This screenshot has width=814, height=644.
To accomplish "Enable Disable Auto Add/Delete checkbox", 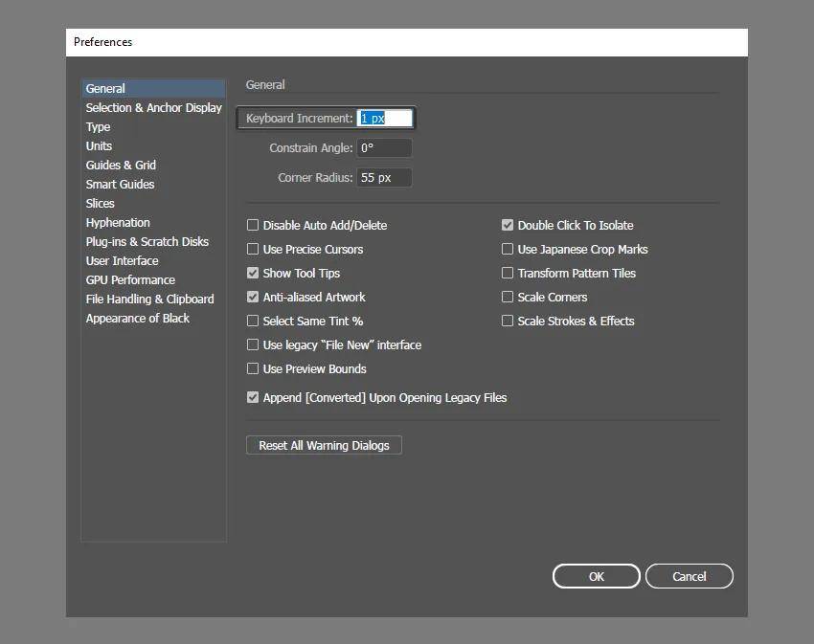I will point(253,226).
